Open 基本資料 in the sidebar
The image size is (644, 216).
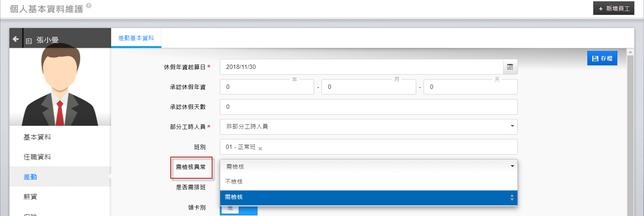pos(37,137)
